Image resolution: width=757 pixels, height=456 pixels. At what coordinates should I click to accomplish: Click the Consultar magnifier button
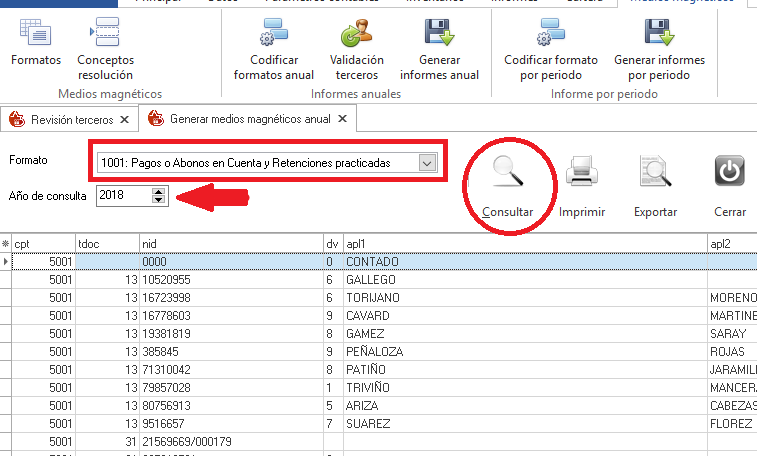coord(507,185)
